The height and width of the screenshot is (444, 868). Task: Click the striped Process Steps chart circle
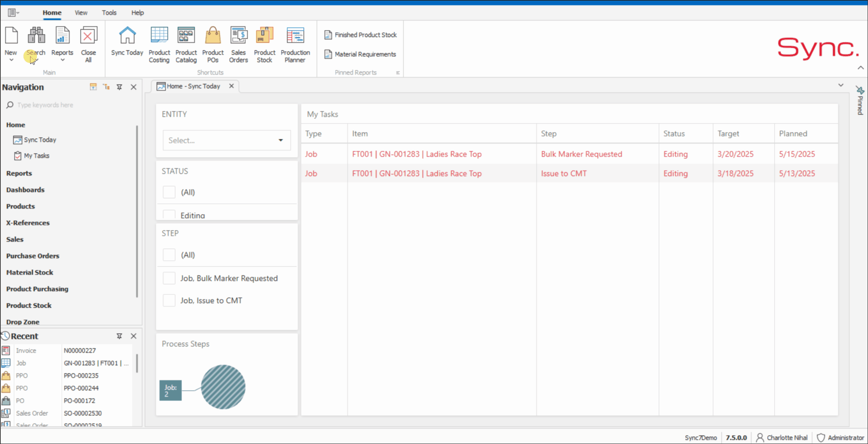click(223, 387)
